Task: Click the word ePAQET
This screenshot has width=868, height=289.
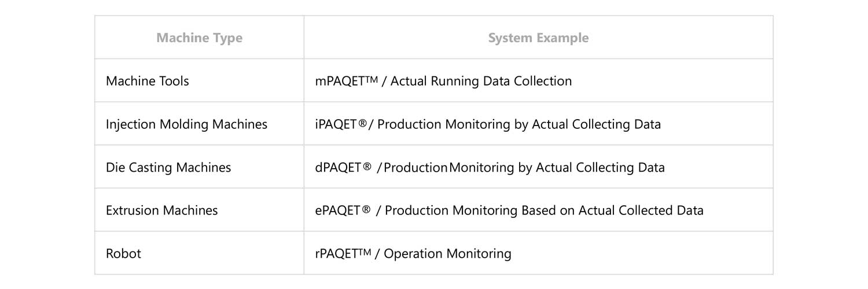Action: (338, 210)
